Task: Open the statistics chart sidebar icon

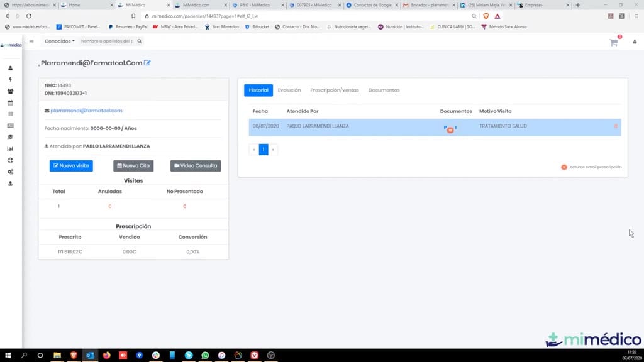Action: click(x=10, y=149)
